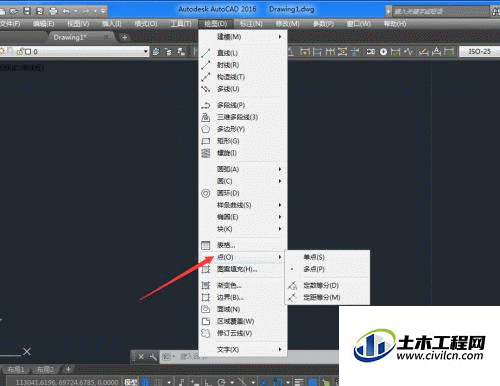The image size is (500, 386).
Task: Click the Layer Previous icon
Action: click(x=169, y=51)
